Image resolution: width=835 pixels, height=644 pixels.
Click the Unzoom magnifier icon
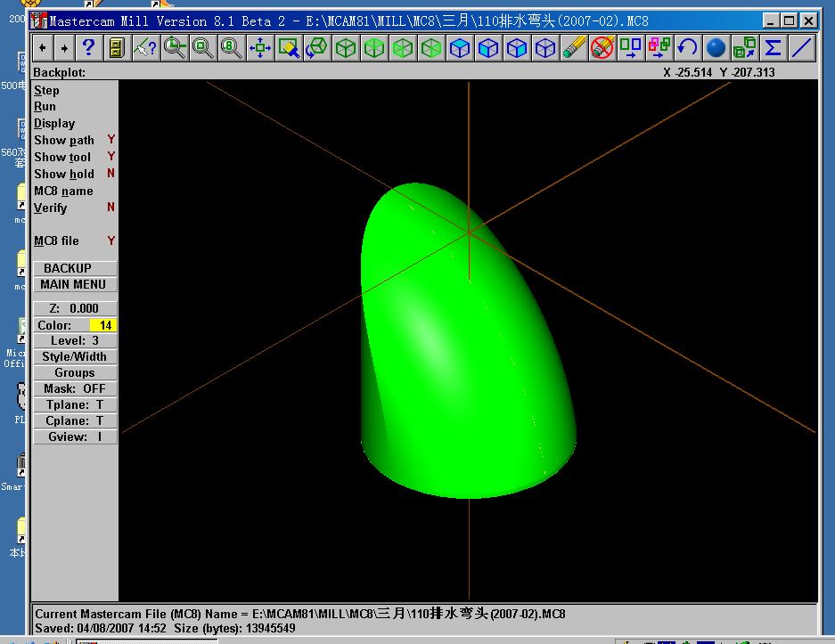click(x=203, y=48)
